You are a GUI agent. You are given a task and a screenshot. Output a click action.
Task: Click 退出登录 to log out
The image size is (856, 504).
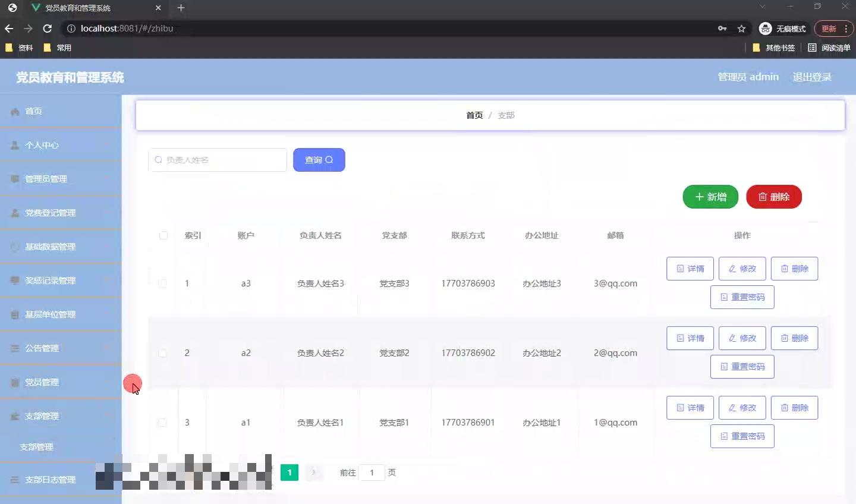tap(812, 77)
